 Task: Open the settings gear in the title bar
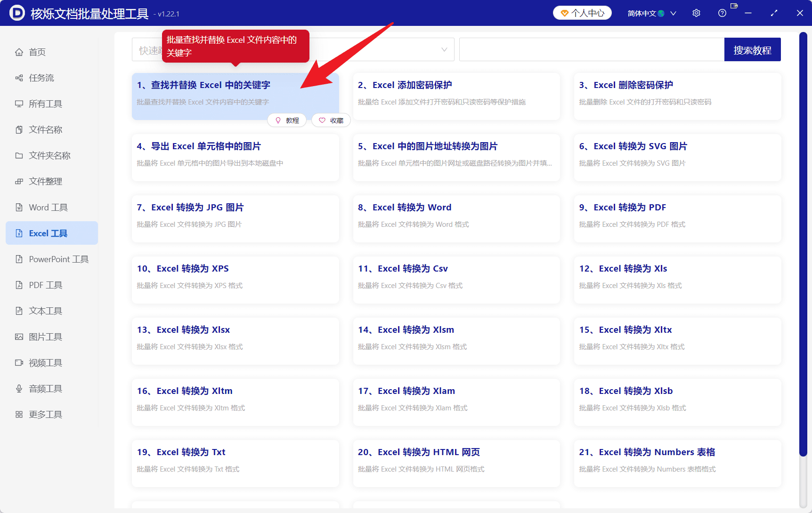pos(696,13)
